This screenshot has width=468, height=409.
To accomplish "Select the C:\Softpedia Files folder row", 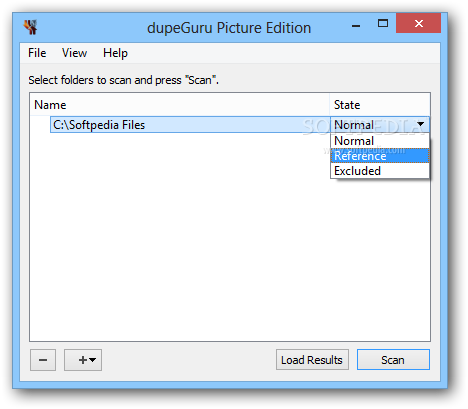I will pyautogui.click(x=190, y=125).
